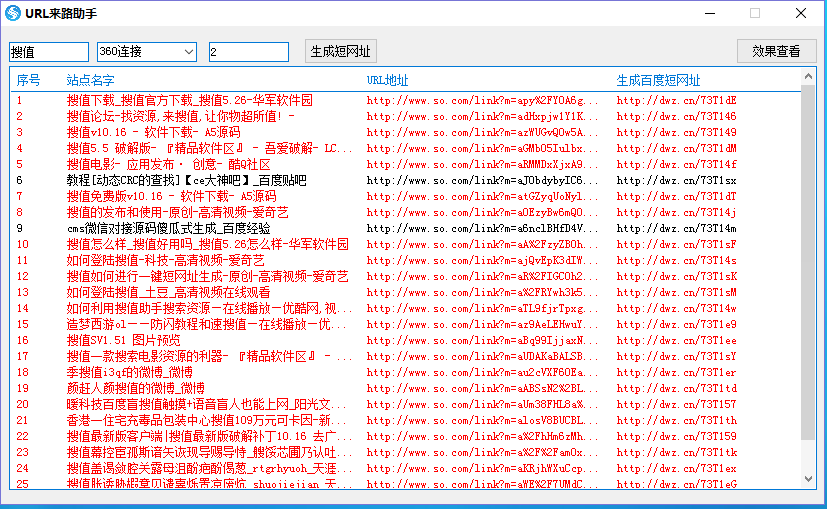827x509 pixels.
Task: Select row 搜值免费版v10.16 - 软件下载
Action: [x=405, y=196]
